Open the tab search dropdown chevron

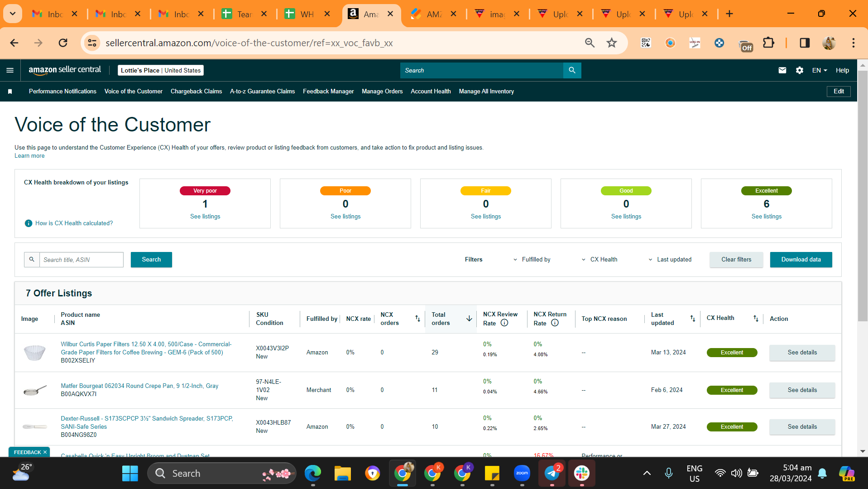[13, 14]
